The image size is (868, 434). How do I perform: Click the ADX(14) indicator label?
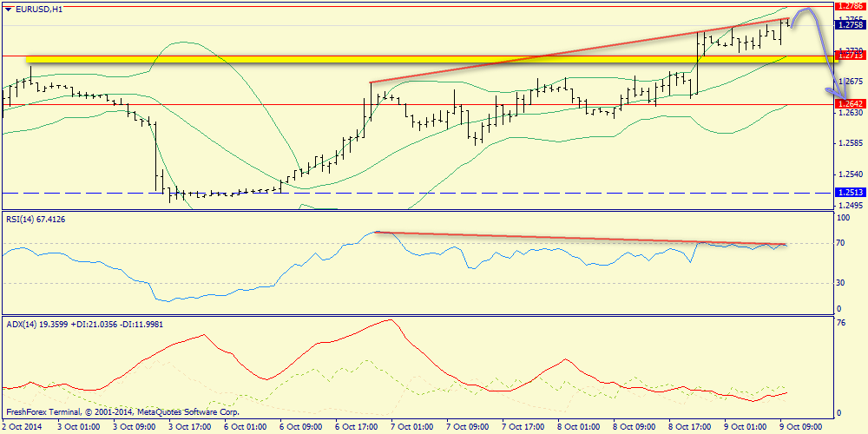click(86, 323)
